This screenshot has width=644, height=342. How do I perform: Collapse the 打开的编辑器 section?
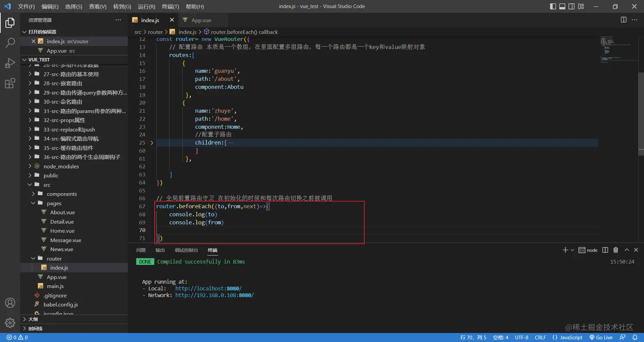point(74,32)
